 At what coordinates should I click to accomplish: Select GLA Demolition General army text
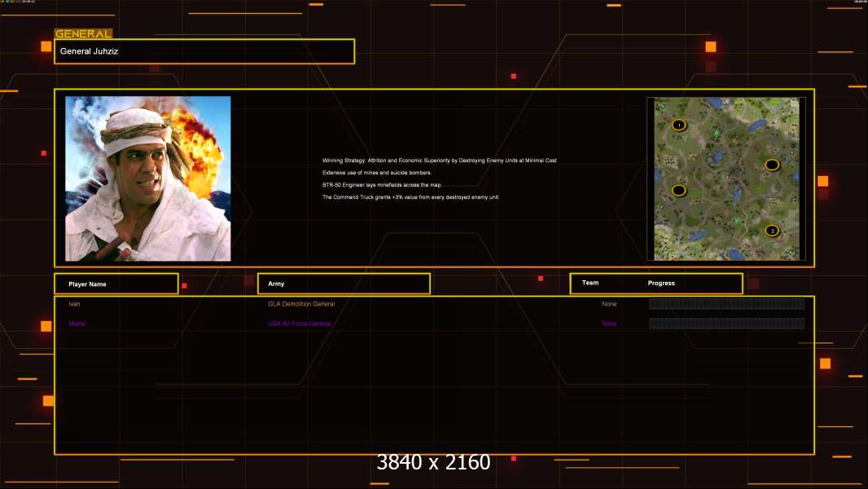(301, 304)
